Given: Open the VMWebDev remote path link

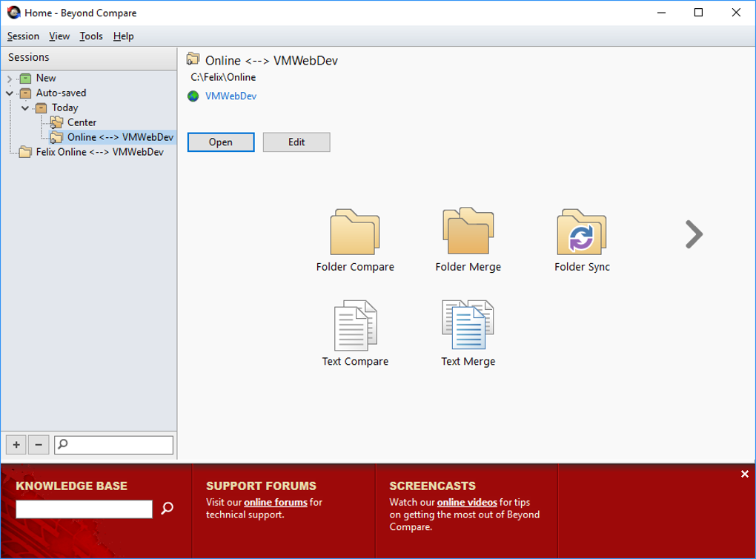Looking at the screenshot, I should point(230,96).
